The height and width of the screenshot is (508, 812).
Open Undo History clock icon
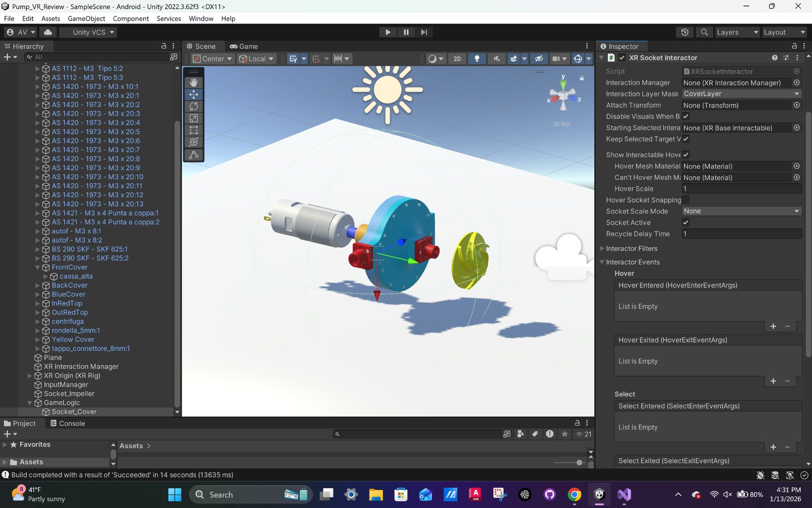[685, 32]
